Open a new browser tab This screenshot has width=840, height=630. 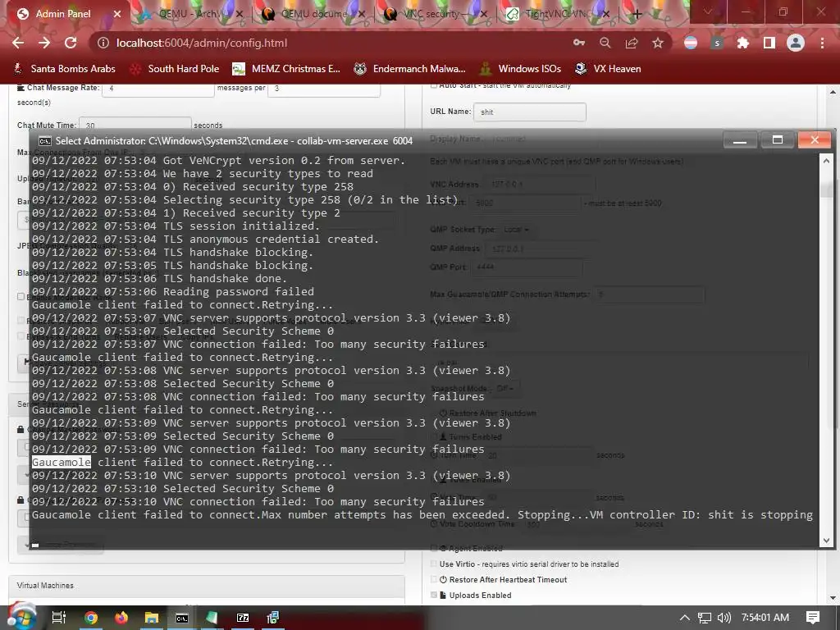(637, 14)
